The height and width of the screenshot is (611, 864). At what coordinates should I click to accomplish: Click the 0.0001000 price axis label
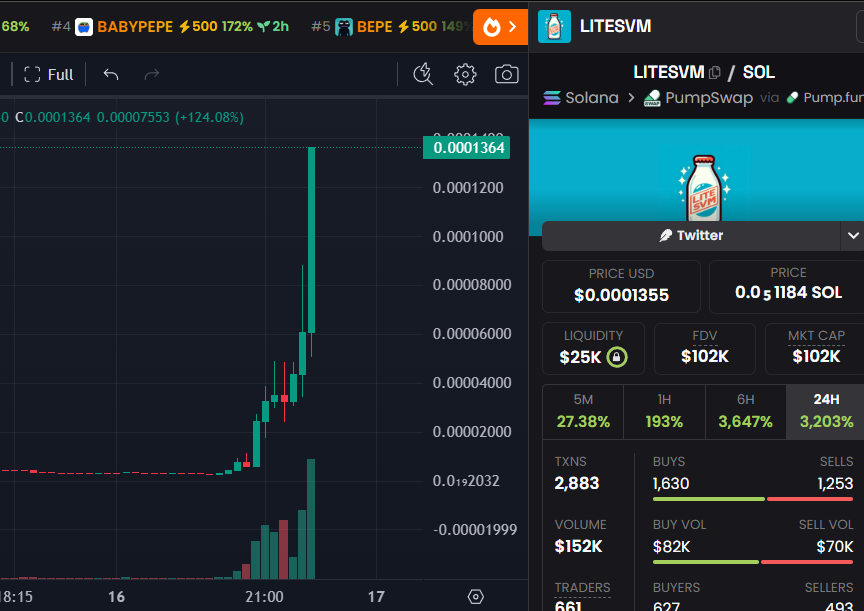click(x=468, y=237)
